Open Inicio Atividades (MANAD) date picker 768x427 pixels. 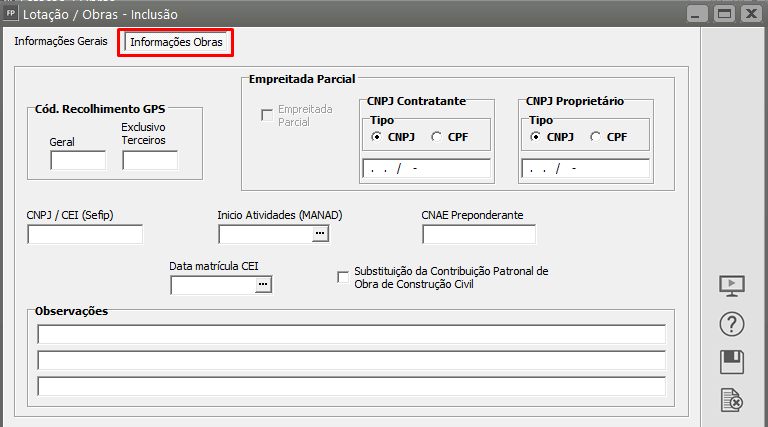coord(320,233)
